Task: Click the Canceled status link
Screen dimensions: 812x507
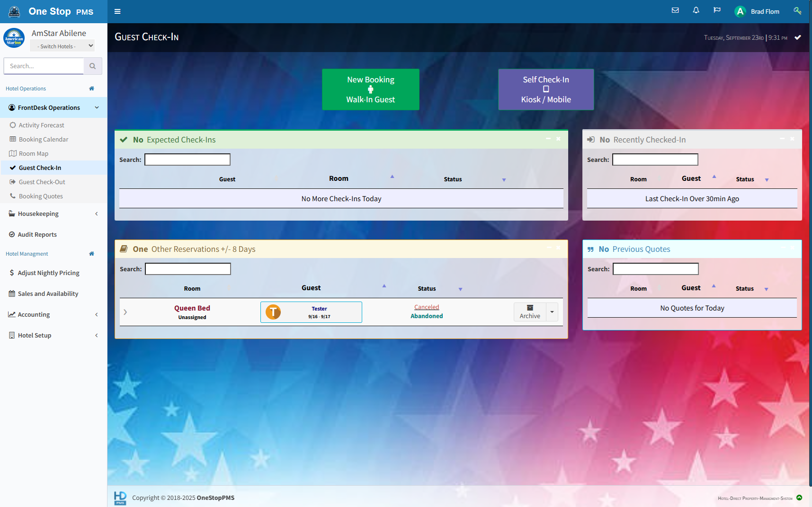Action: (x=427, y=307)
